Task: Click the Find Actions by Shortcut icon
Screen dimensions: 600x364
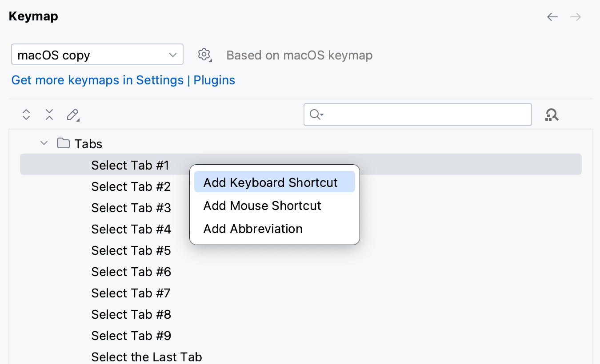Action: [552, 115]
